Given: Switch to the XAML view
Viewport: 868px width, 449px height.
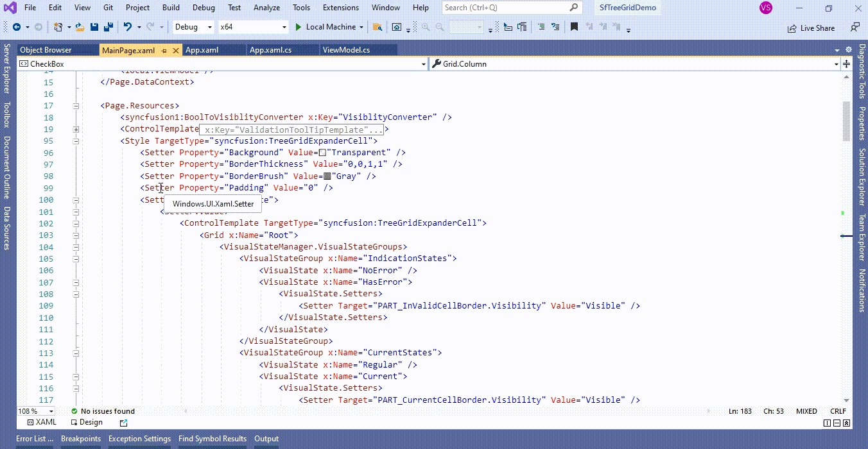Looking at the screenshot, I should 42,422.
